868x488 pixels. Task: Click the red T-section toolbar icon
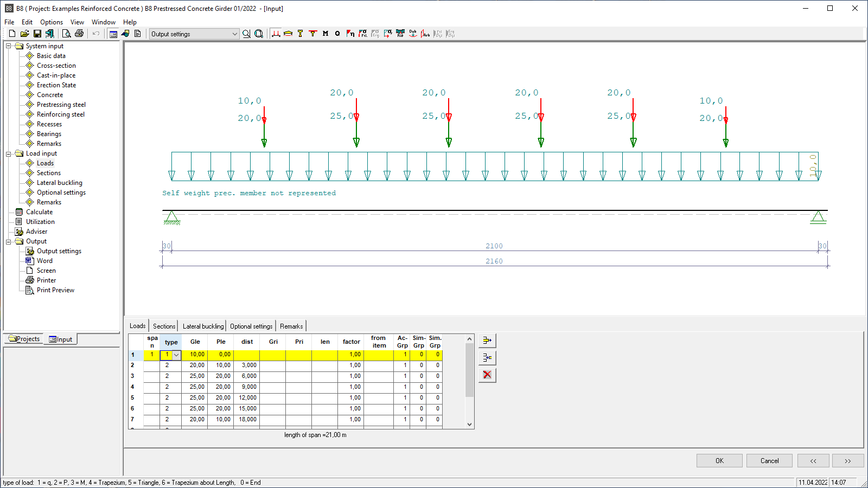click(313, 34)
